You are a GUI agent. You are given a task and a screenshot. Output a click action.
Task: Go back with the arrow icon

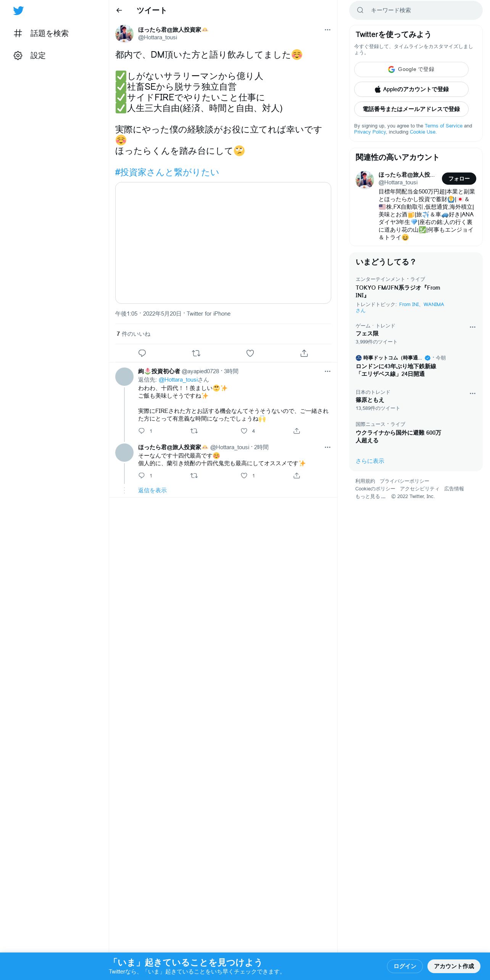119,10
